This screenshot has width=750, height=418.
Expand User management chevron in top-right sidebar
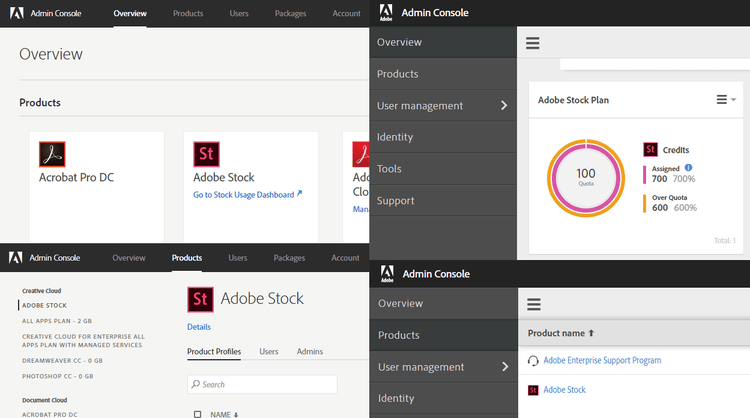pos(504,105)
